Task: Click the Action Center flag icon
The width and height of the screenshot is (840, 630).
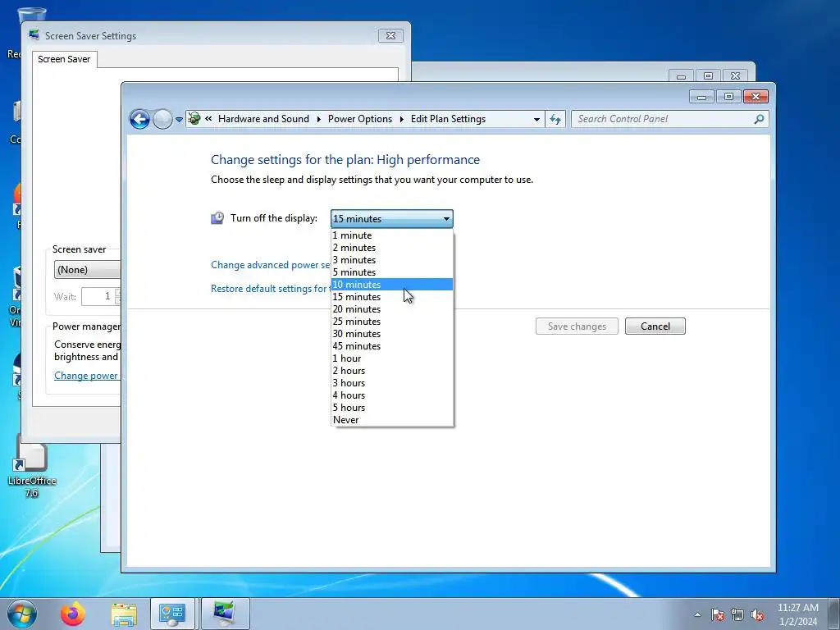Action: [718, 614]
